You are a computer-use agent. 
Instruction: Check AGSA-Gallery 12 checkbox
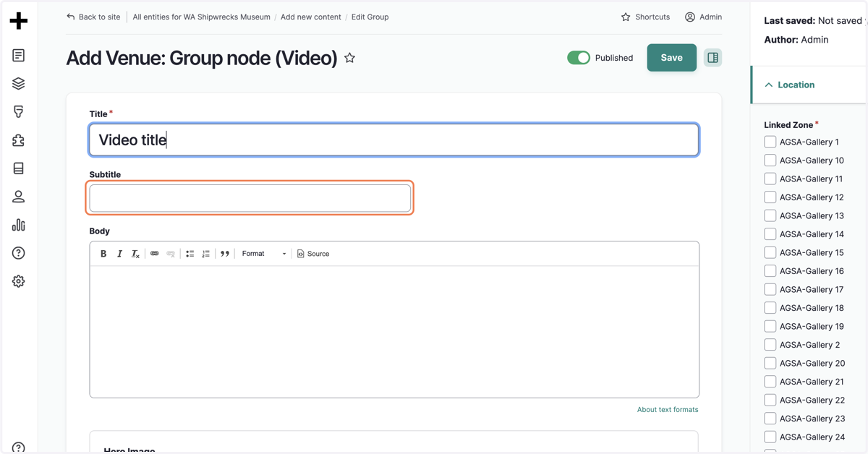point(770,197)
